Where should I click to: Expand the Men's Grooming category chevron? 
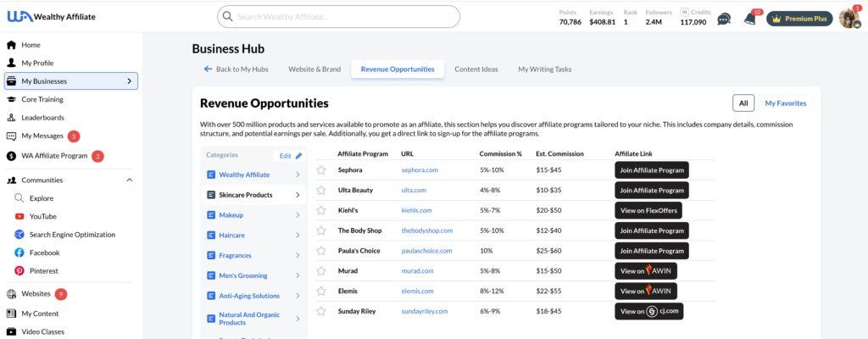point(298,275)
